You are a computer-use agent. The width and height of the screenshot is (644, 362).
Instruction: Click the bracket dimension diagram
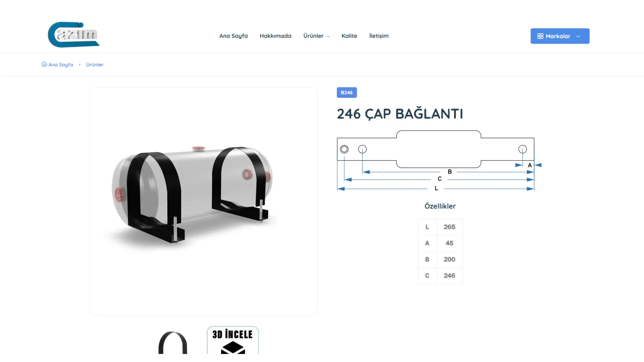(439, 161)
